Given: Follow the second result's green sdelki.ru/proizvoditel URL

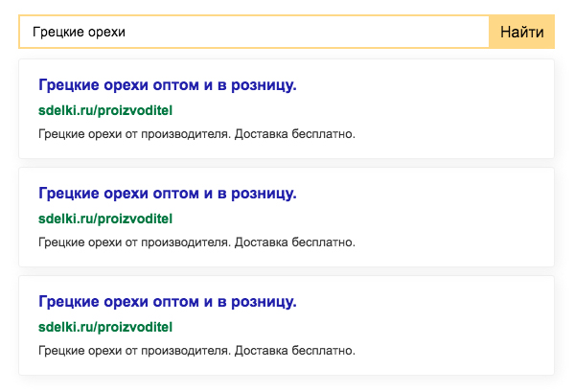Looking at the screenshot, I should coord(105,219).
